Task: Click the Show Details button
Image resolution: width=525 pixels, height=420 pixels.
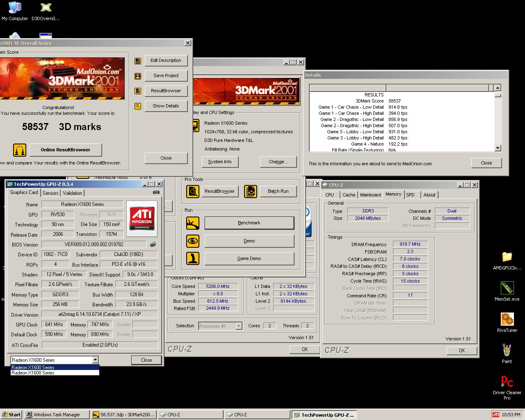Action: (x=166, y=106)
